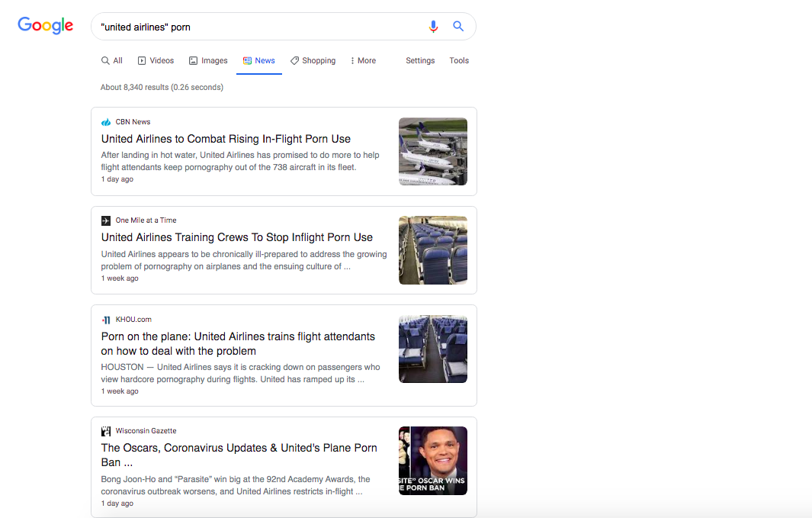Click the snippet starting "United Airlines appears to be"
Image resolution: width=812 pixels, height=518 pixels.
(x=244, y=260)
